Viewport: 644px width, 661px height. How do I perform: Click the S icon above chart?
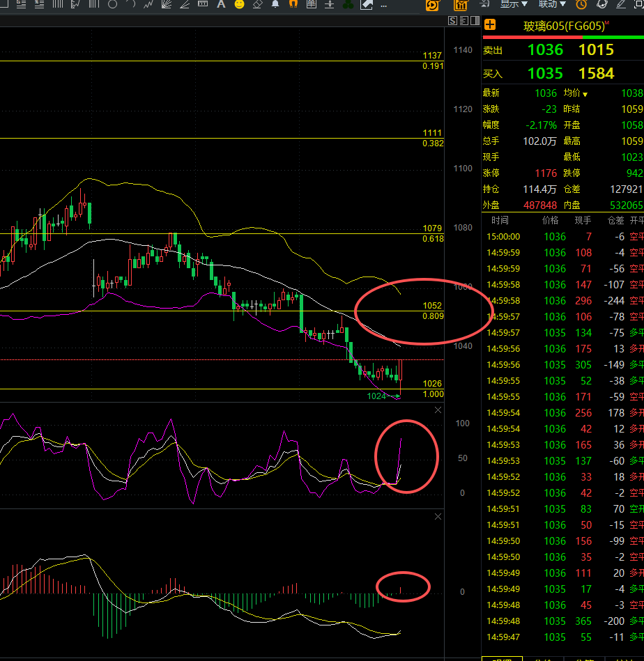[x=452, y=21]
